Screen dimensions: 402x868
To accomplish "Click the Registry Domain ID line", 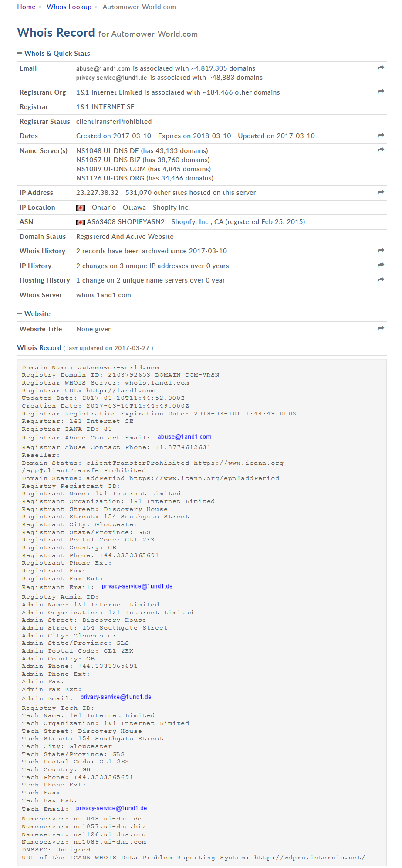I will pyautogui.click(x=121, y=375).
